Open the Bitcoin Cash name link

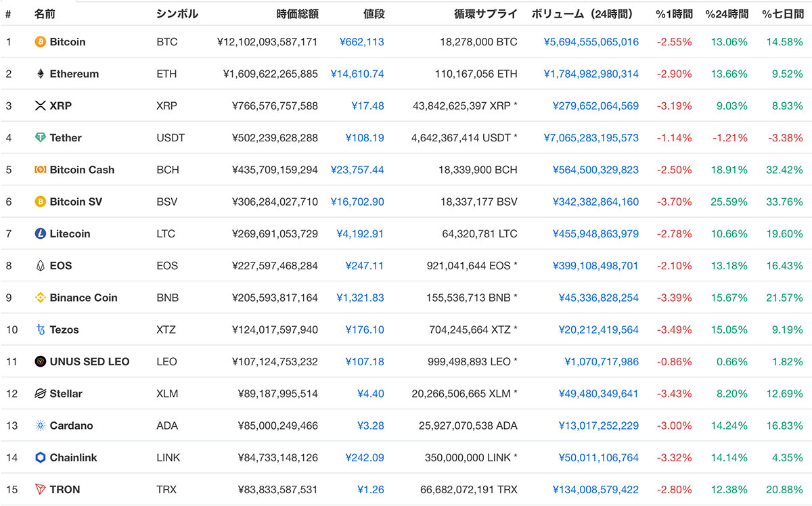[82, 170]
